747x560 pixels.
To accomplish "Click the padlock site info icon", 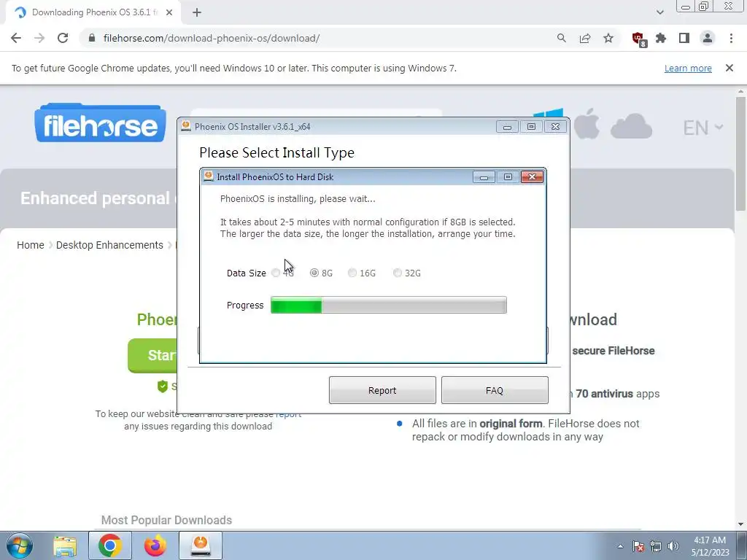I will (x=92, y=38).
